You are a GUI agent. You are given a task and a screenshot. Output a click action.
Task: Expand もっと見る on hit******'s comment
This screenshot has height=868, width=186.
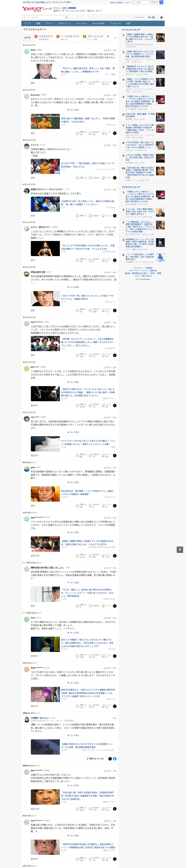(x=73, y=382)
